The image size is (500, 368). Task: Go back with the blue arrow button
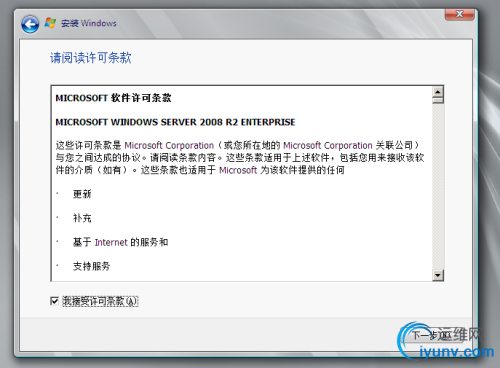click(x=30, y=24)
